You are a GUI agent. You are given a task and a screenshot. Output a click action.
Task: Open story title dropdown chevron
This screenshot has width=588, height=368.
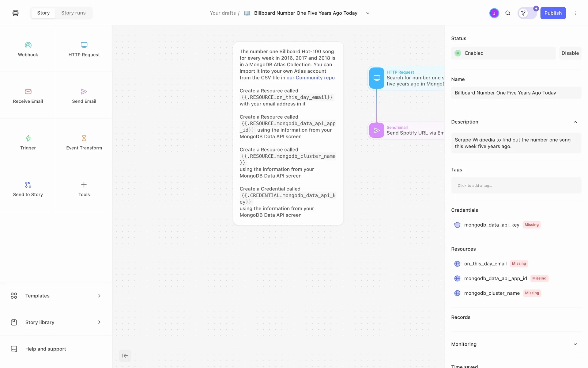[368, 13]
